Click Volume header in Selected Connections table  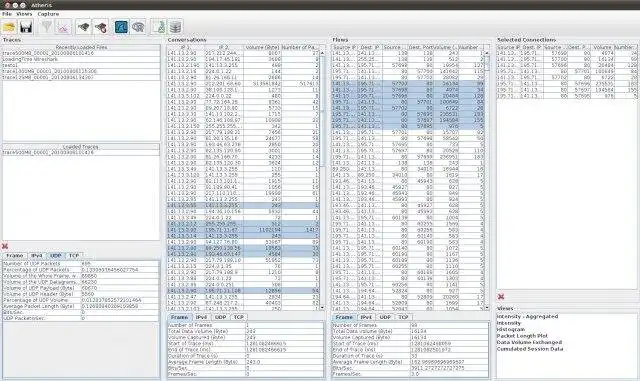(x=602, y=48)
